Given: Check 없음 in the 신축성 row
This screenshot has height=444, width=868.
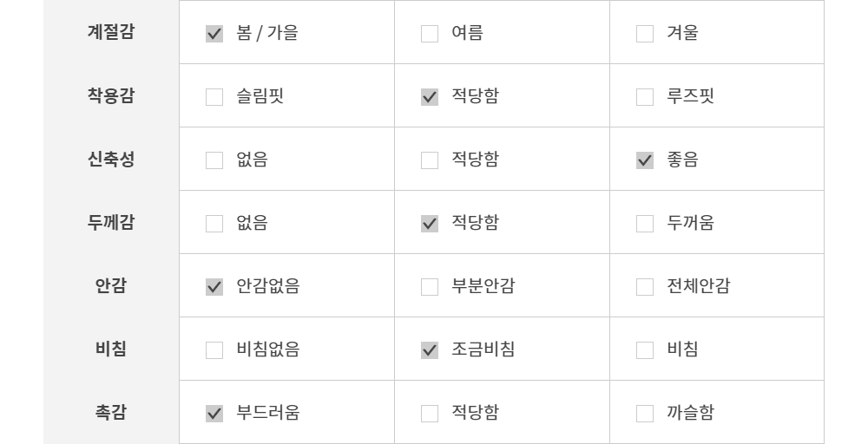Looking at the screenshot, I should (x=214, y=160).
